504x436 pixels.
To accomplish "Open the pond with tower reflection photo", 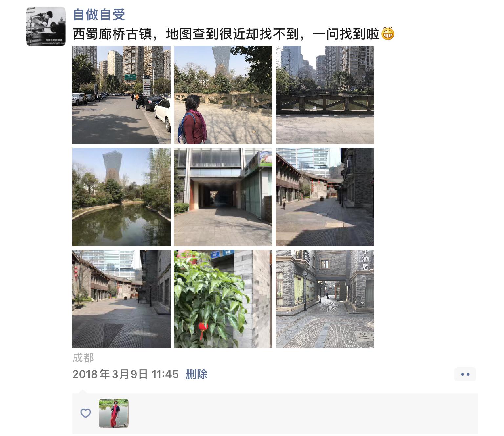I will [121, 197].
